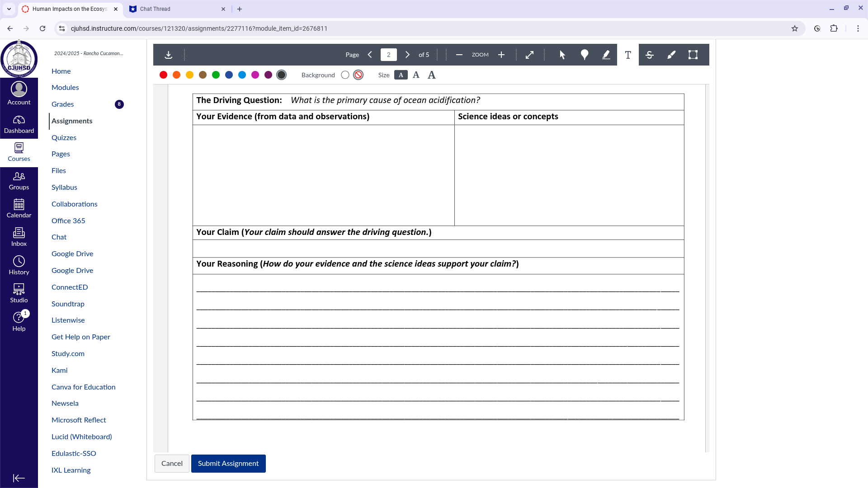Select the Paintbrush markup tool
868x488 pixels.
coord(671,55)
